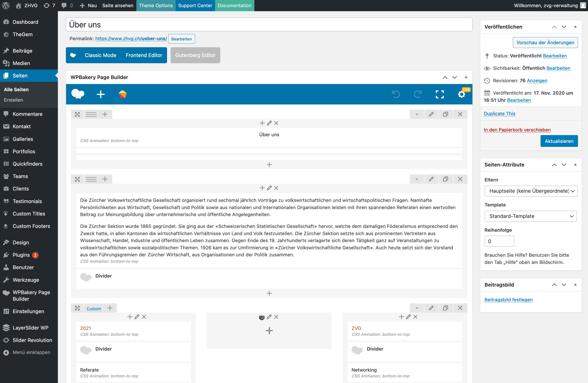Viewport: 588px width, 383px height.
Task: Open Dashboard in the sidebar
Action: [x=25, y=22]
